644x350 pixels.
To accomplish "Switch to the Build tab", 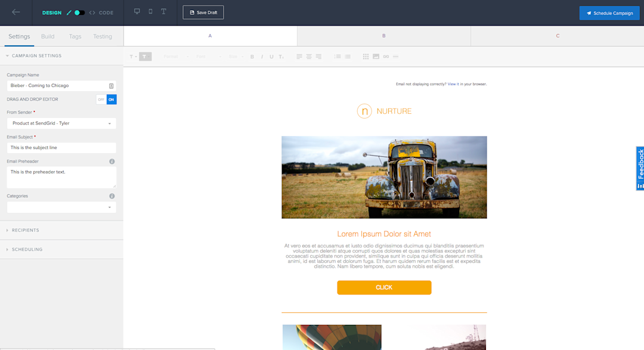I will 48,36.
